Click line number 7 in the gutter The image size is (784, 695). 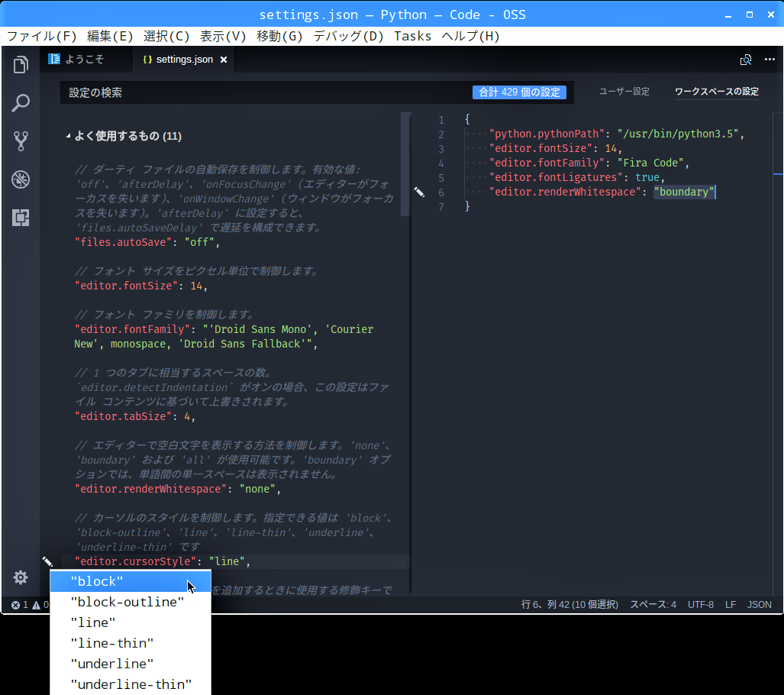[441, 207]
